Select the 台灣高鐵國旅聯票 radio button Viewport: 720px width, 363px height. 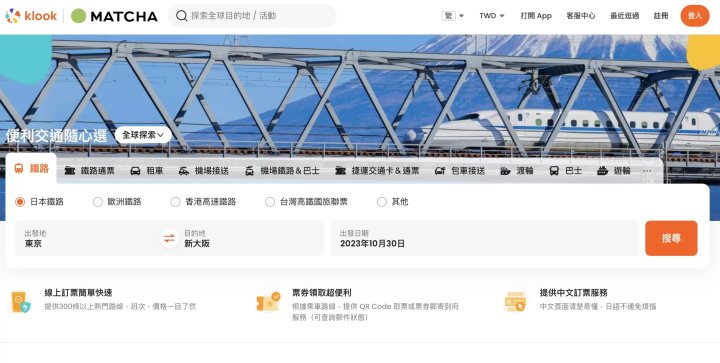point(270,201)
